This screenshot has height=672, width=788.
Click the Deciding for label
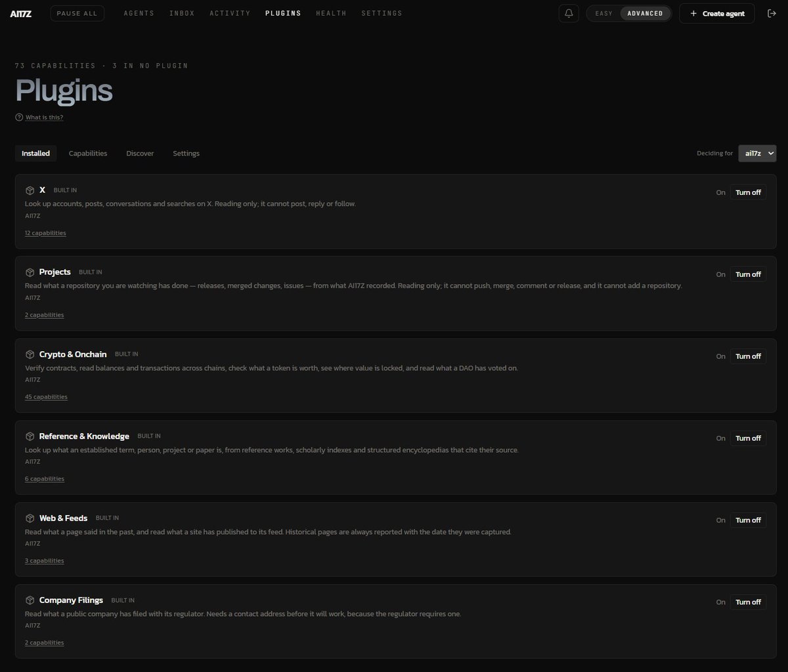(x=714, y=154)
